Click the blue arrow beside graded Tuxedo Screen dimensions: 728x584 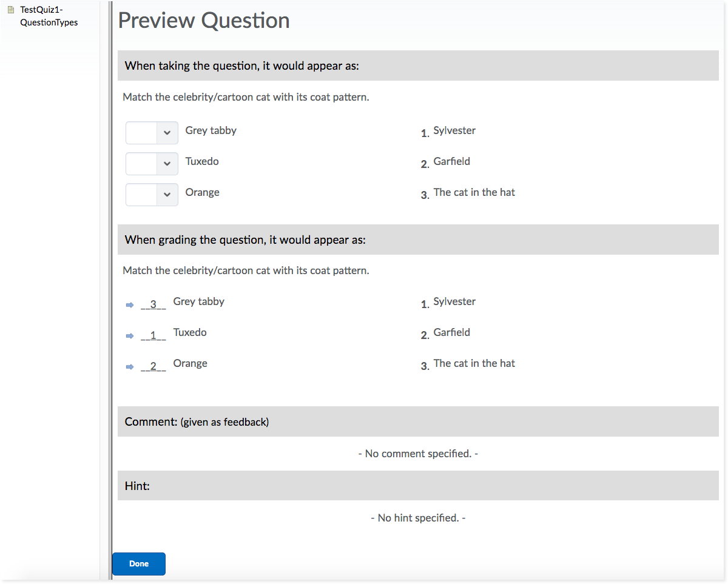click(129, 336)
